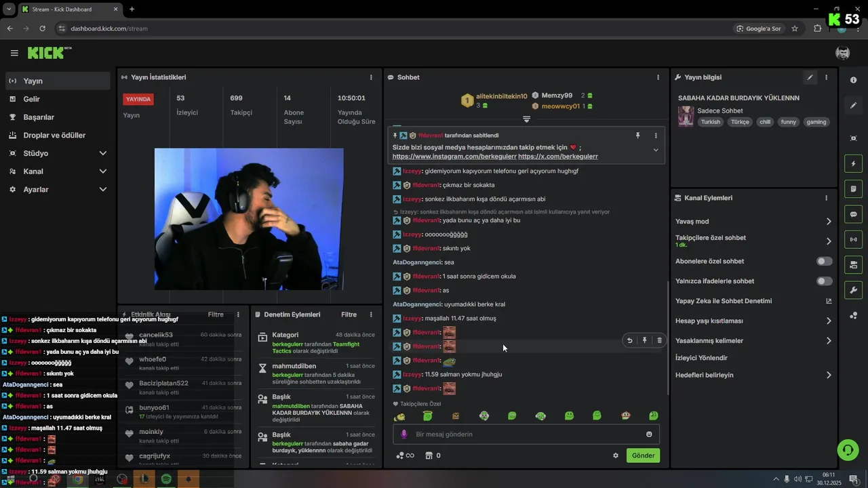Viewport: 868px width, 488px height.
Task: Open the emoji picker in message box
Action: point(649,434)
